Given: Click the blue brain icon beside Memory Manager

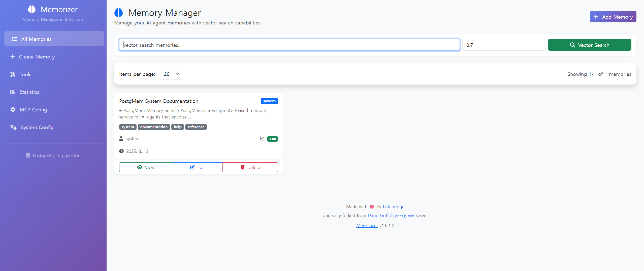Looking at the screenshot, I should tap(119, 13).
